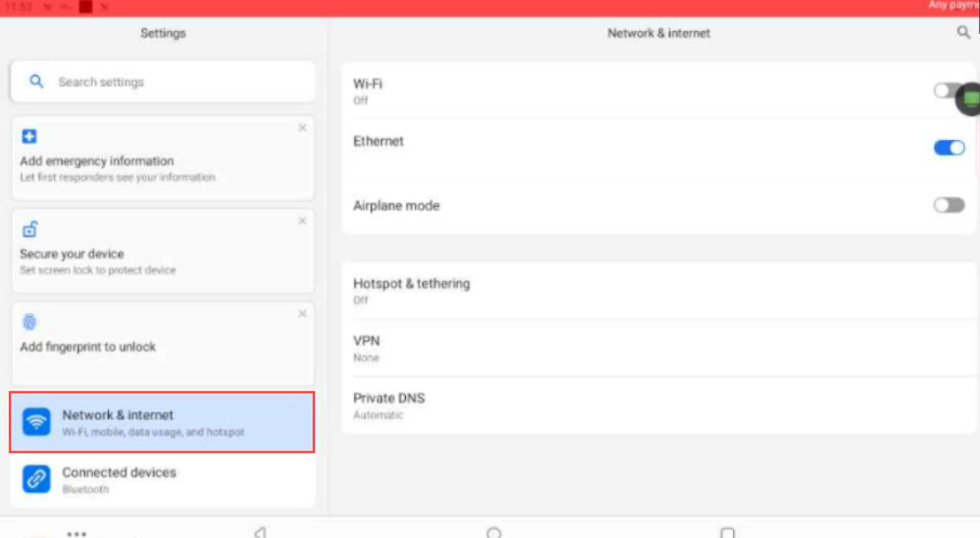Click "Set screen lock to protect device" text

98,270
